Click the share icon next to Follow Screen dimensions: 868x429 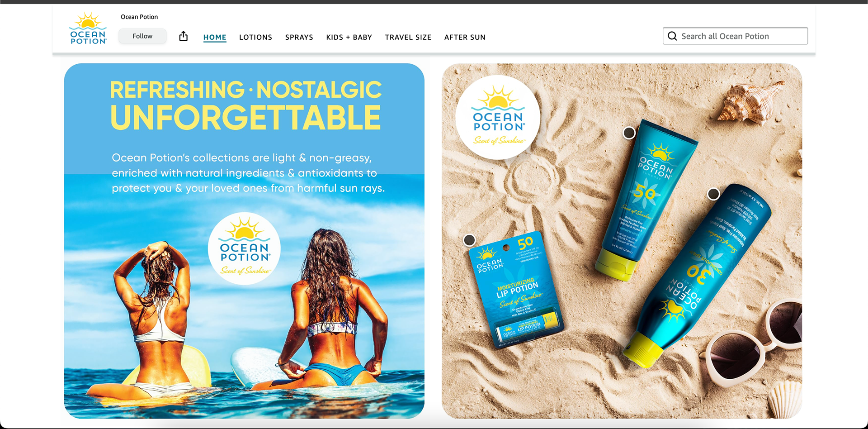183,36
